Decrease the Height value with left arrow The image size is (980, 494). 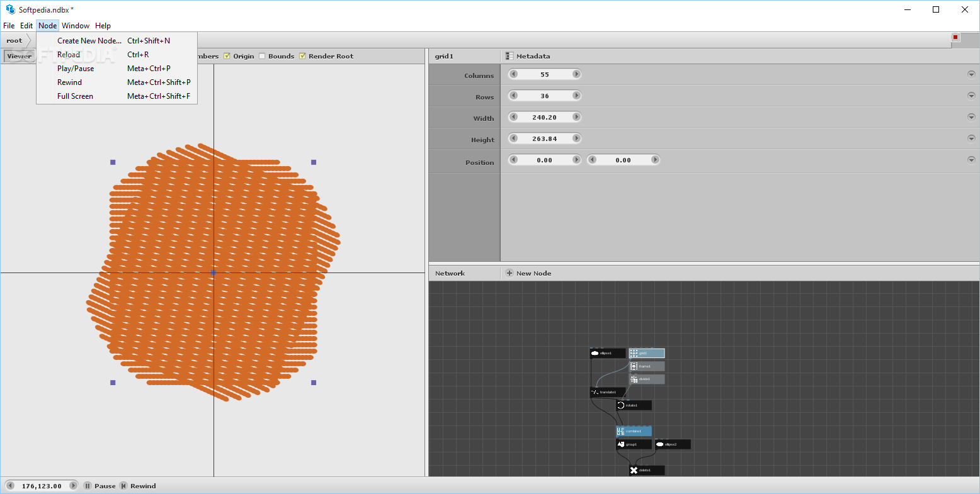513,138
